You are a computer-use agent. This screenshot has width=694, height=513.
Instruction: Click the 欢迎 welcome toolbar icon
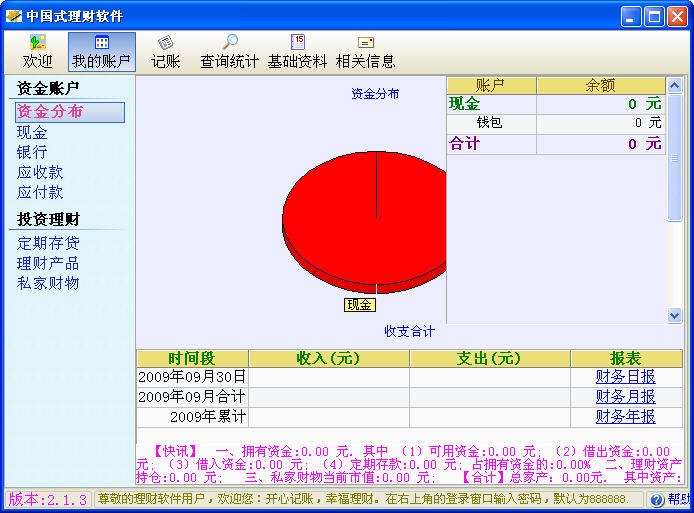[37, 51]
